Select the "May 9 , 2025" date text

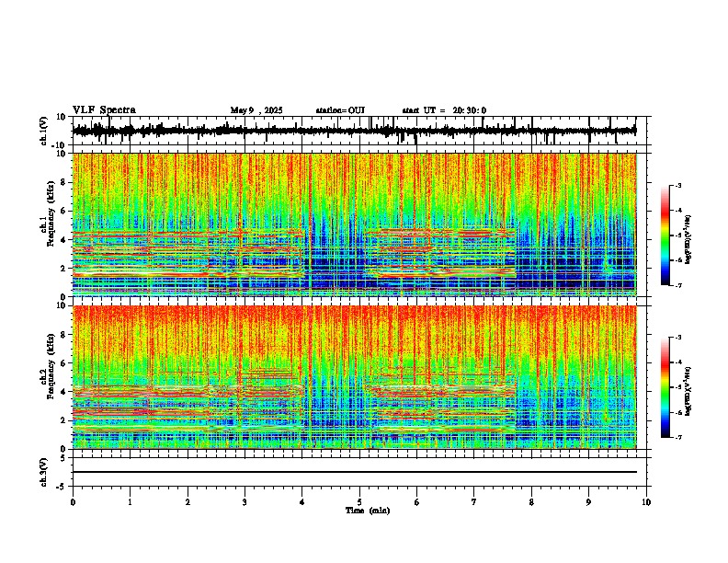256,110
